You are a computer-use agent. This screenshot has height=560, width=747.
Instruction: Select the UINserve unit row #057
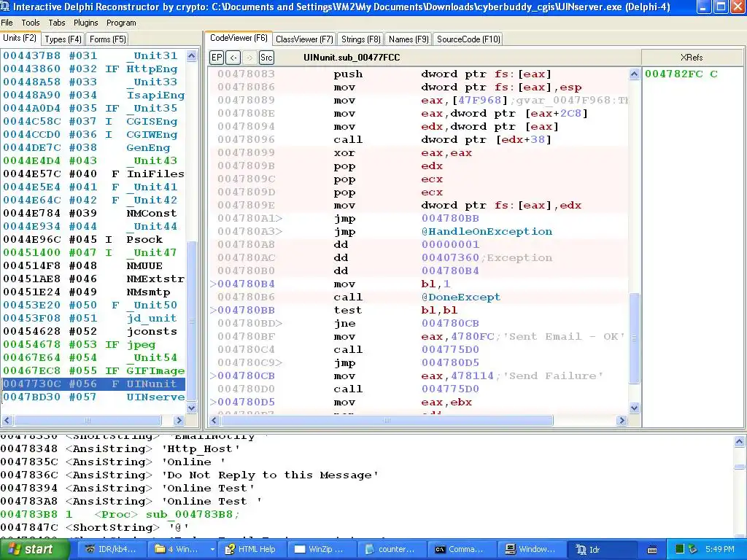tap(93, 397)
